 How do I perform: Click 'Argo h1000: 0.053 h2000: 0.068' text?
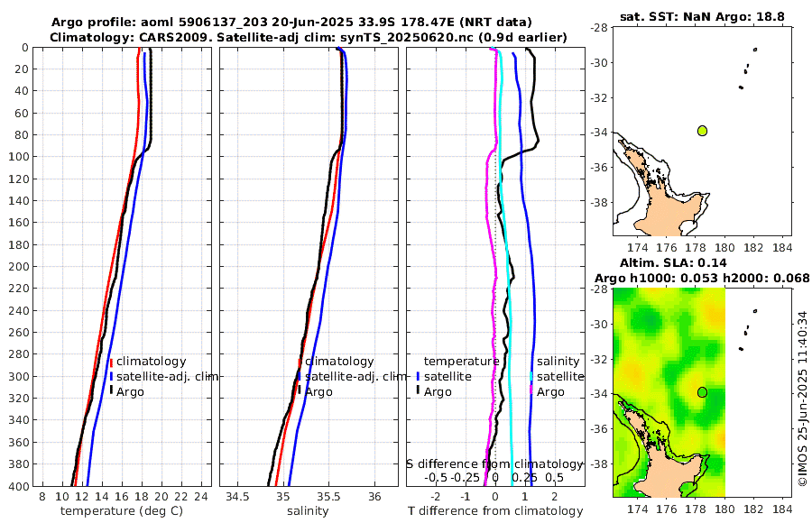(x=702, y=279)
